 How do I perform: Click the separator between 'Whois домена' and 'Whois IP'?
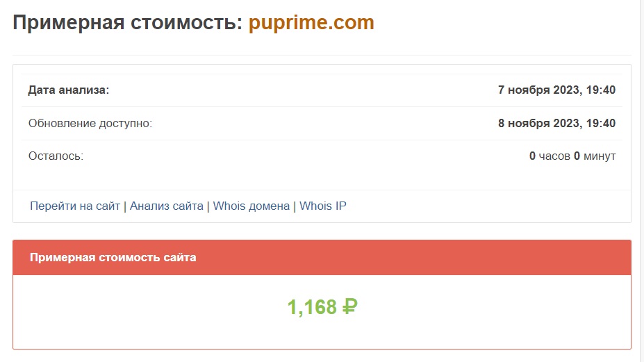[x=295, y=206]
